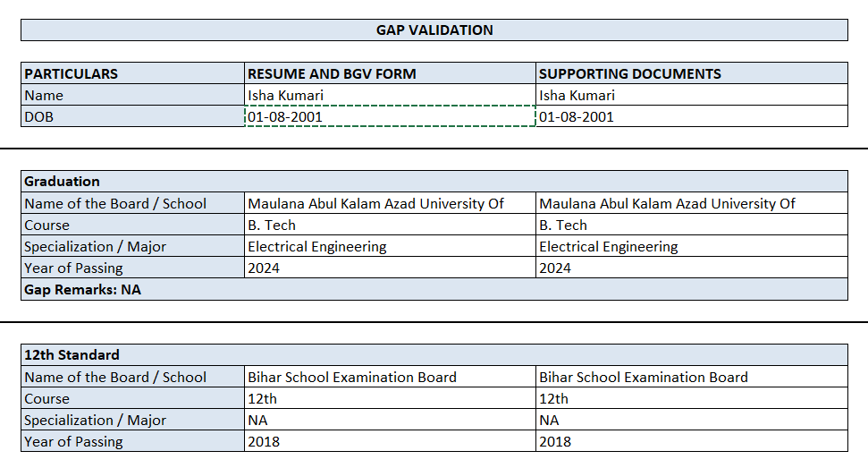Screen dimensions: 868x468
Task: Select B. Tech under Supporting Documents
Action: point(692,225)
